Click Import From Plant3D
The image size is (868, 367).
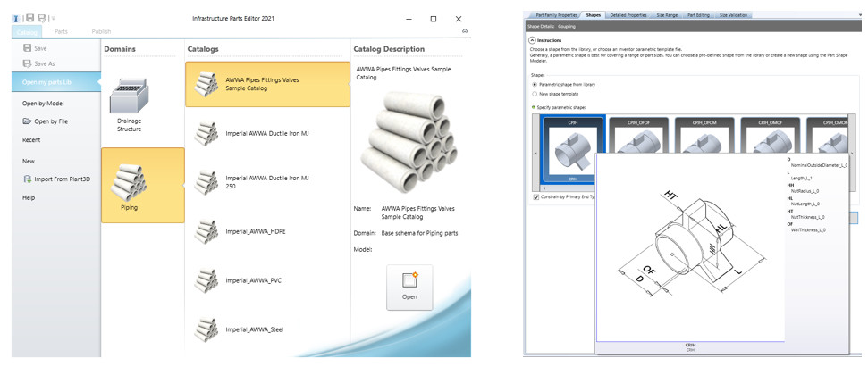coord(55,179)
